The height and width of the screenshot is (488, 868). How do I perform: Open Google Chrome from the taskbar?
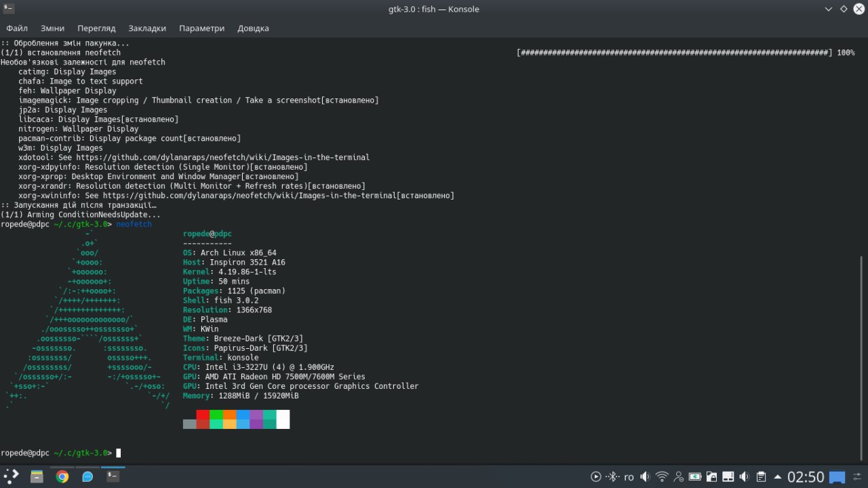click(x=62, y=476)
